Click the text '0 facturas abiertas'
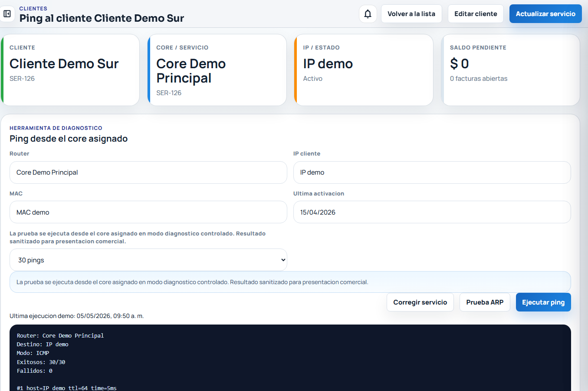588x391 pixels. click(479, 79)
